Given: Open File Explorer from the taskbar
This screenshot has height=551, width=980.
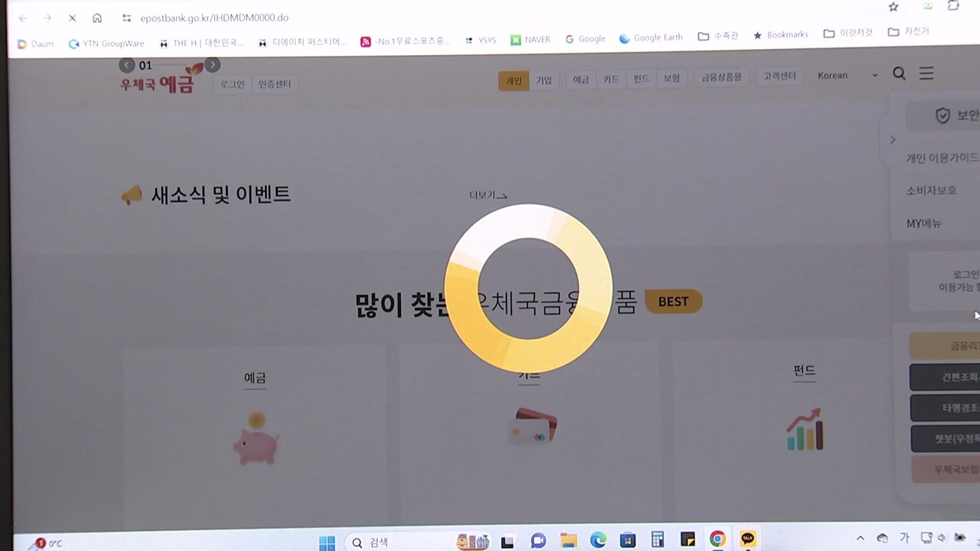Looking at the screenshot, I should 568,540.
